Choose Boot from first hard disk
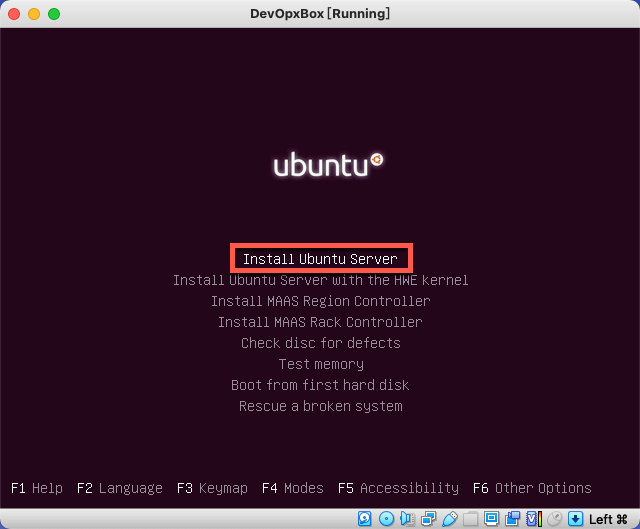This screenshot has width=640, height=529. 321,385
